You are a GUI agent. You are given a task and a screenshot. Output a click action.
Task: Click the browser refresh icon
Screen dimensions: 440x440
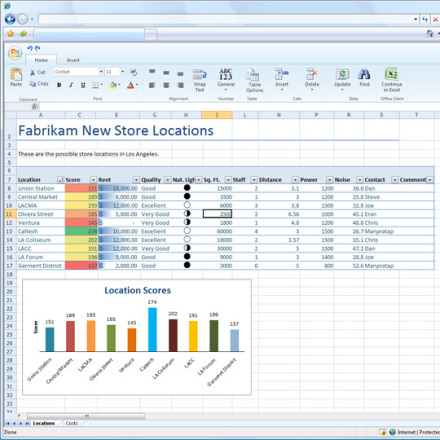[425, 19]
